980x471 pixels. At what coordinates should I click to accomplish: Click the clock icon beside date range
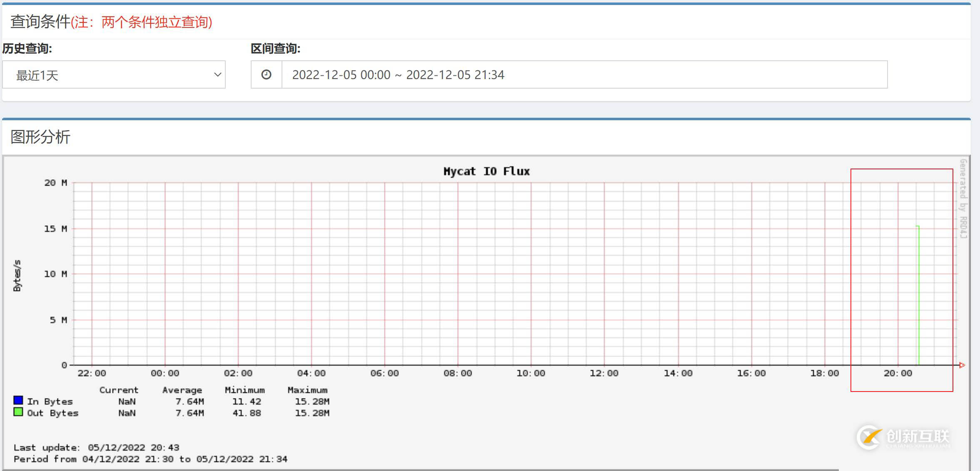pos(266,74)
